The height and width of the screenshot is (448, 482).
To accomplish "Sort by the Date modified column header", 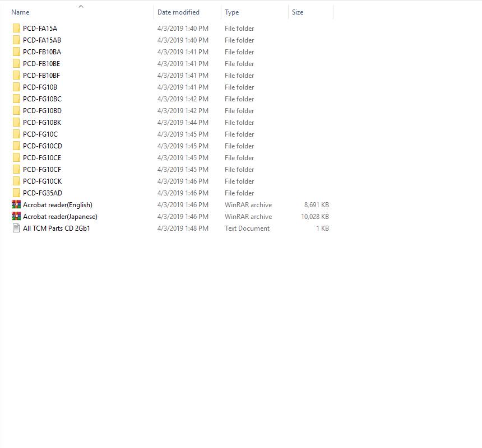I will tap(178, 12).
